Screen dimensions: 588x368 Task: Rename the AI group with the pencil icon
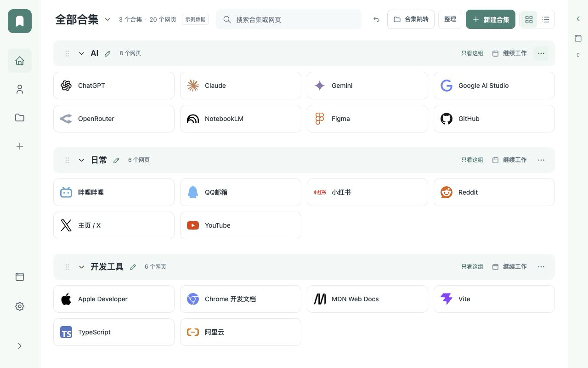click(x=107, y=53)
